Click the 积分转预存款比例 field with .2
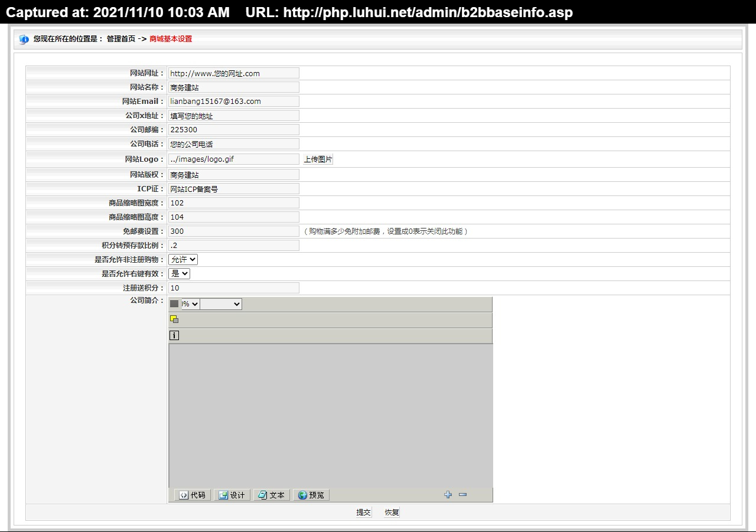Image resolution: width=756 pixels, height=532 pixels. 234,246
